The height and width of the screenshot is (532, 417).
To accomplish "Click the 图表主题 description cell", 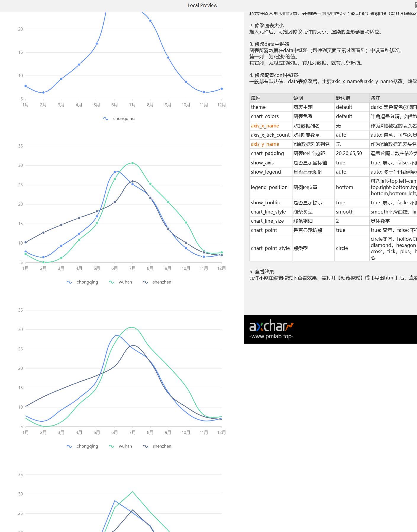I will (313, 107).
